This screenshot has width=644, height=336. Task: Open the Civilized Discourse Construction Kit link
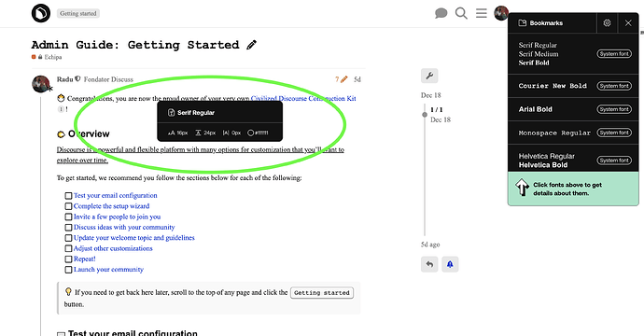click(x=303, y=98)
